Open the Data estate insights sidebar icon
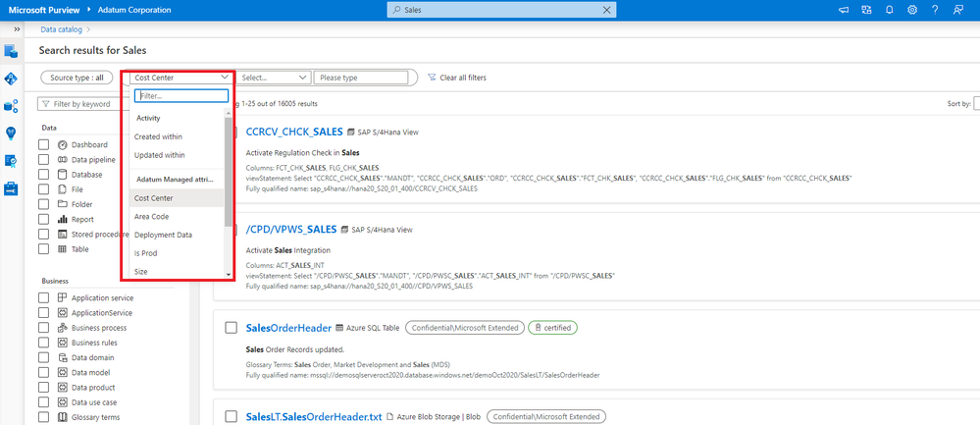 click(11, 106)
